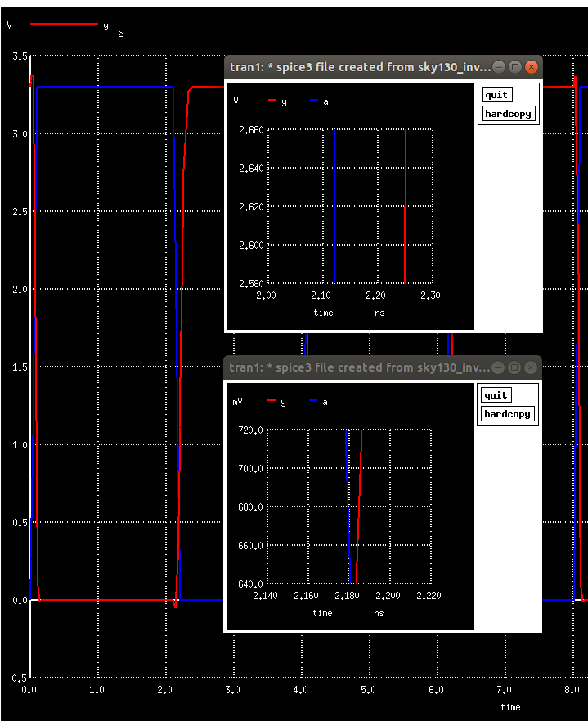
Task: Click the red y trace in lower zoom plot
Action: [359, 506]
